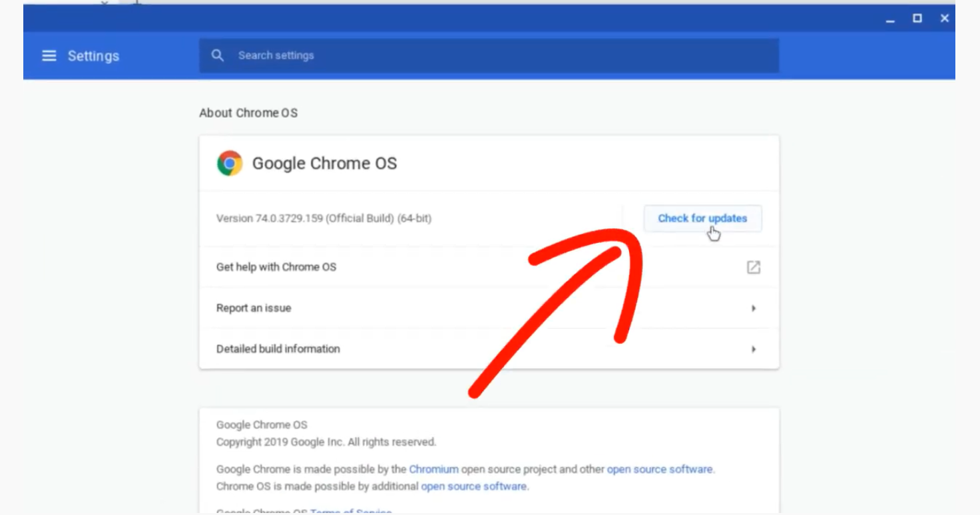Expand the Report an issue arrow
980x515 pixels.
coord(754,309)
